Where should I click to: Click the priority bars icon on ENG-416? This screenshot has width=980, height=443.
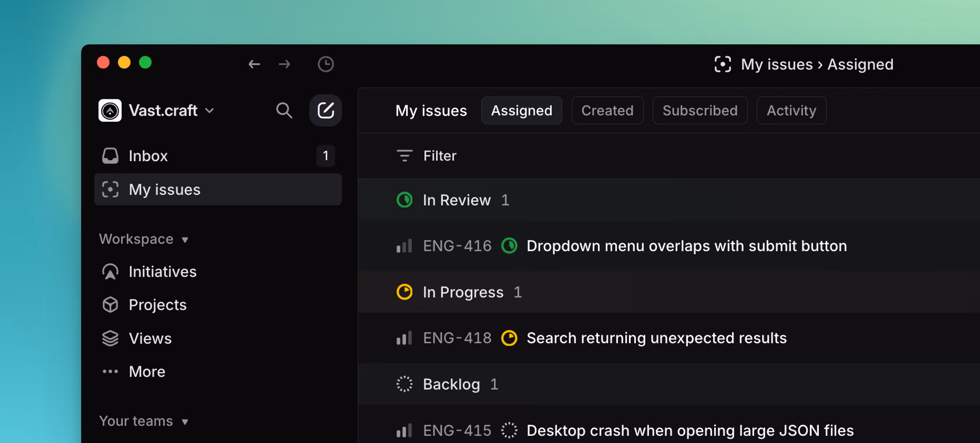tap(404, 246)
